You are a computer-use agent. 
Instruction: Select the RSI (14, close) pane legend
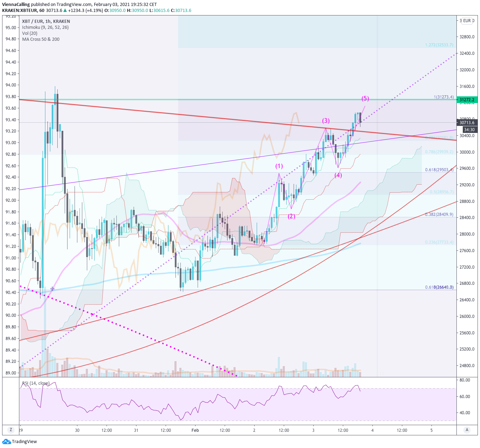[36, 383]
